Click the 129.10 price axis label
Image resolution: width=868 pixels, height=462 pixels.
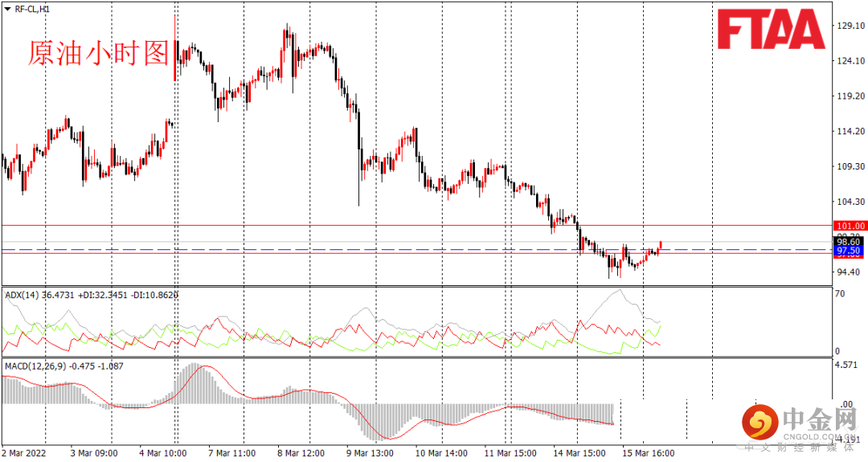(x=851, y=26)
